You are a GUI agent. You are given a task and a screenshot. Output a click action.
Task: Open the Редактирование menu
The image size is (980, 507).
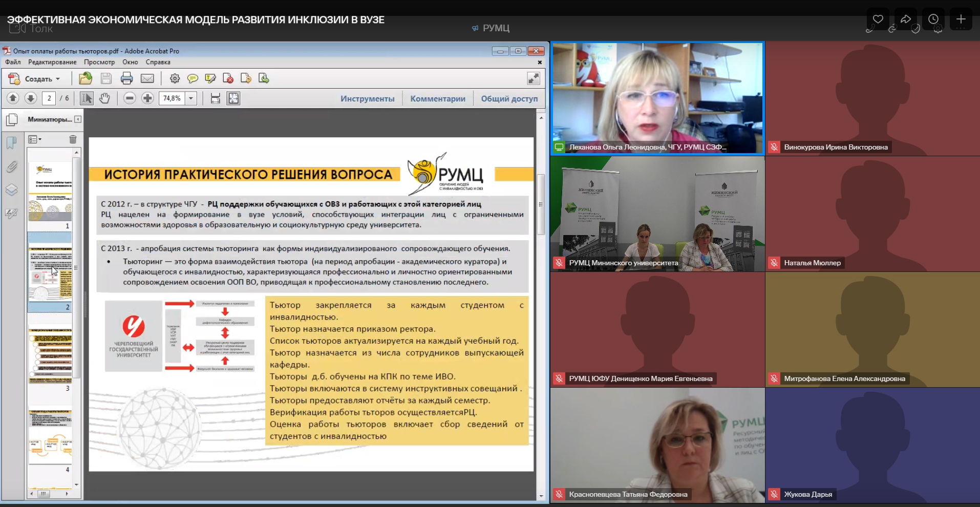[x=52, y=62]
